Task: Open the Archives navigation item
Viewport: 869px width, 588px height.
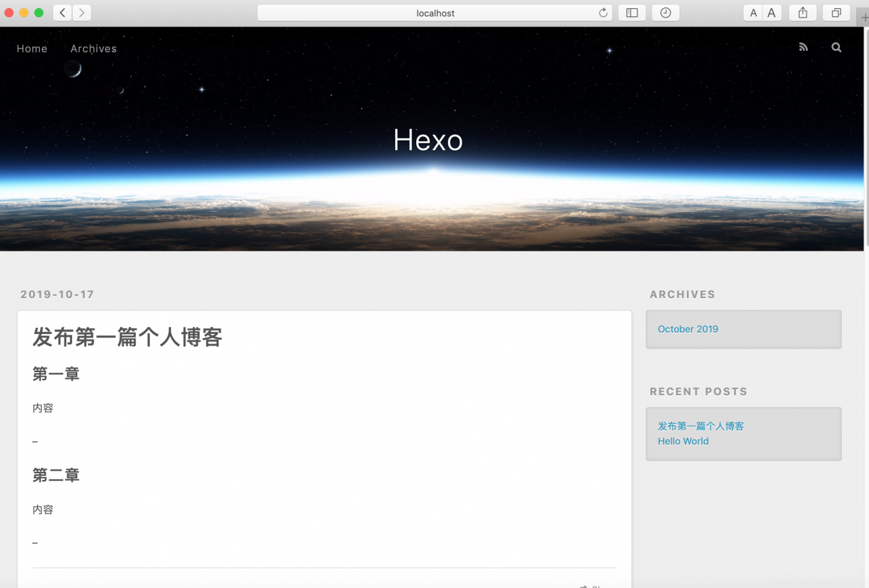Action: (x=93, y=48)
